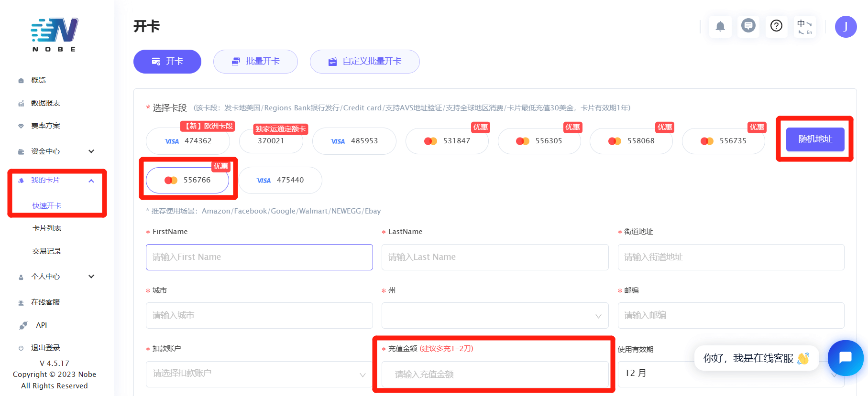Screen dimensions: 868x396
Task: Focus the 充值金额 input field
Action: tap(495, 374)
